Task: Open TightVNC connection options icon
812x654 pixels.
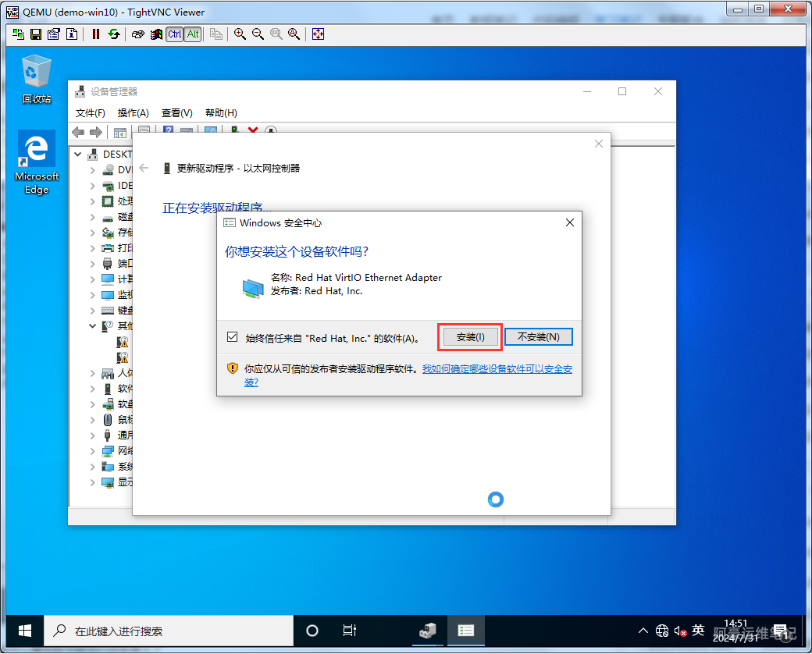Action: pos(54,34)
